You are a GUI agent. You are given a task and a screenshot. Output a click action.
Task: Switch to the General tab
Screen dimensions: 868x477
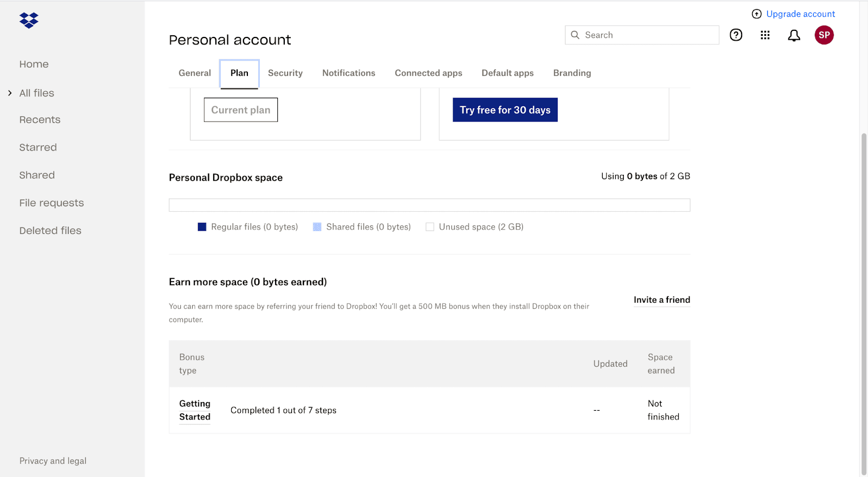coord(195,73)
